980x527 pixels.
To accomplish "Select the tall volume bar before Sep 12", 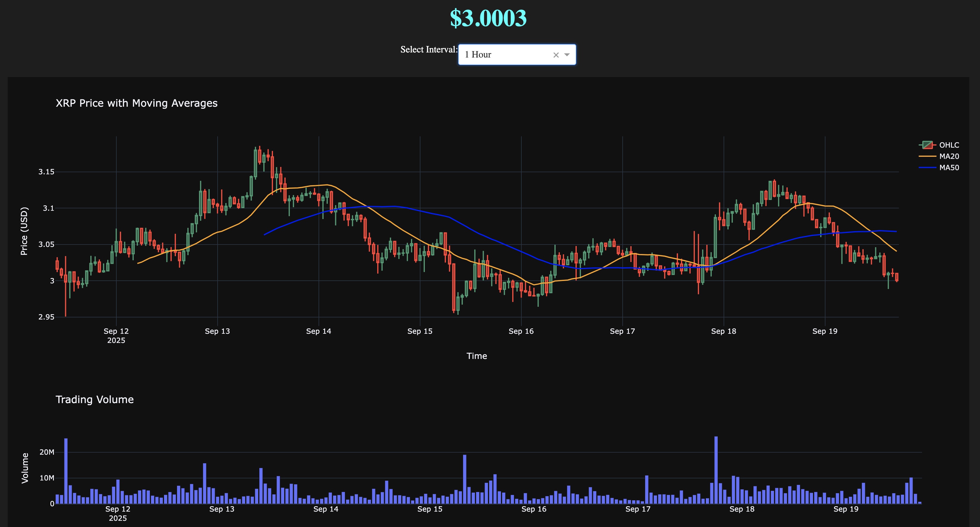I will (66, 471).
